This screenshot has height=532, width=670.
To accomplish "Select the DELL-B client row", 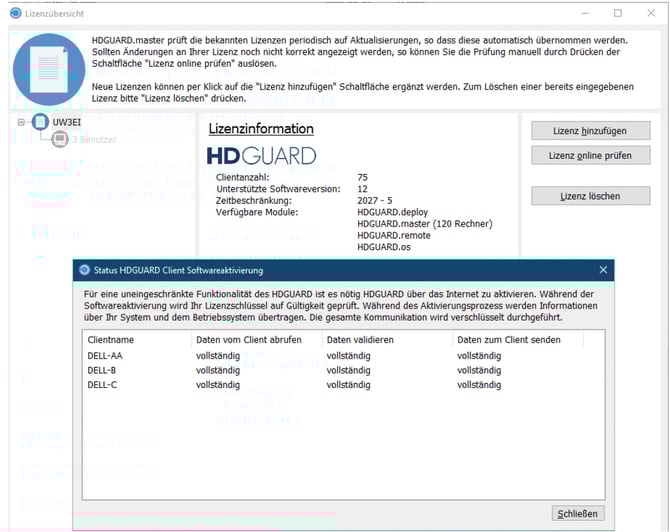I will (344, 370).
